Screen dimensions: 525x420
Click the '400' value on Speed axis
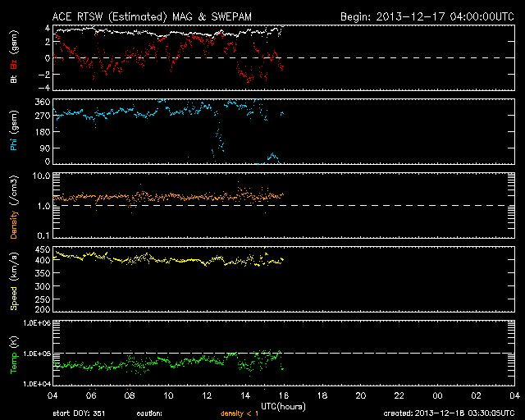point(43,260)
